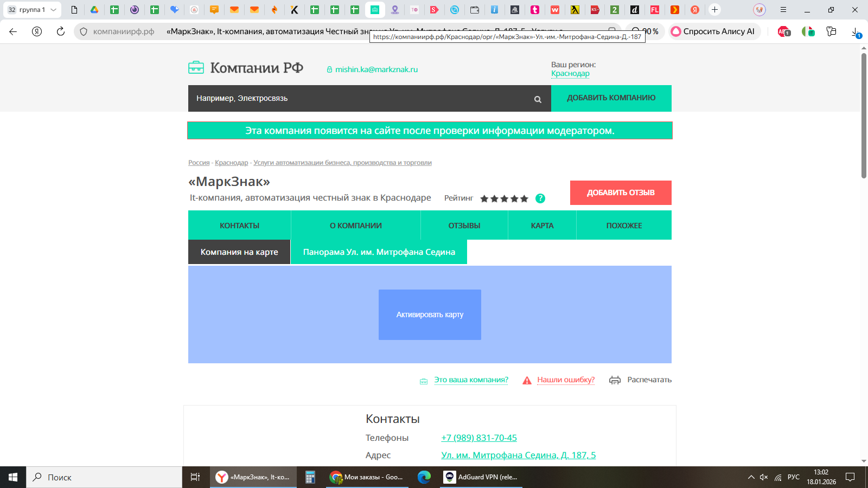Open the AdBlock extension icon
Screen dimensions: 868x488
[x=784, y=31]
